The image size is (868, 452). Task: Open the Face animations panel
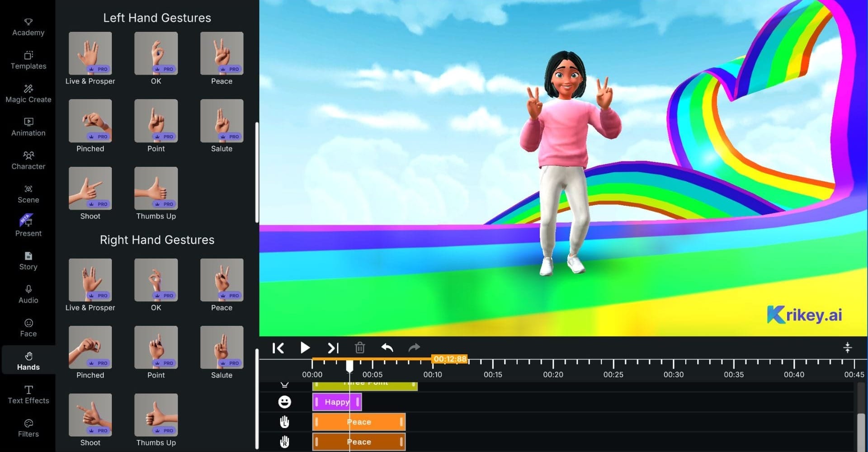click(28, 328)
